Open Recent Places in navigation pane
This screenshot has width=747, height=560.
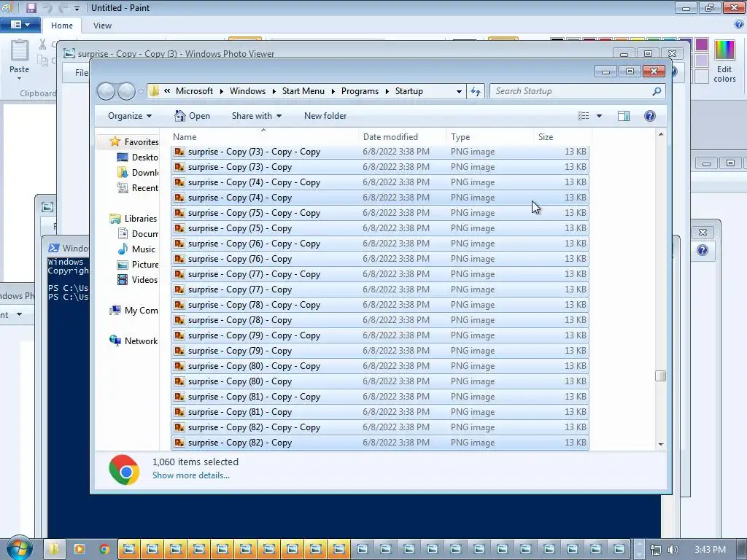[x=137, y=187]
